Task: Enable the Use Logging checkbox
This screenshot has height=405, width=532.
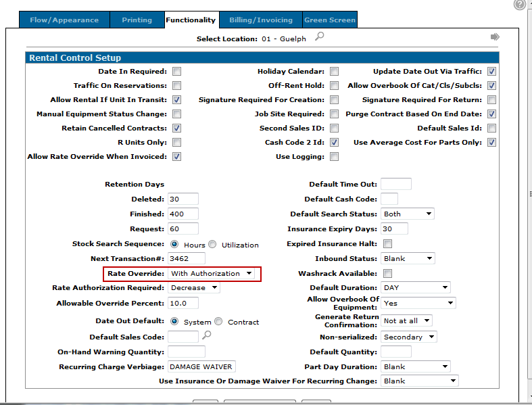Action: (x=334, y=157)
